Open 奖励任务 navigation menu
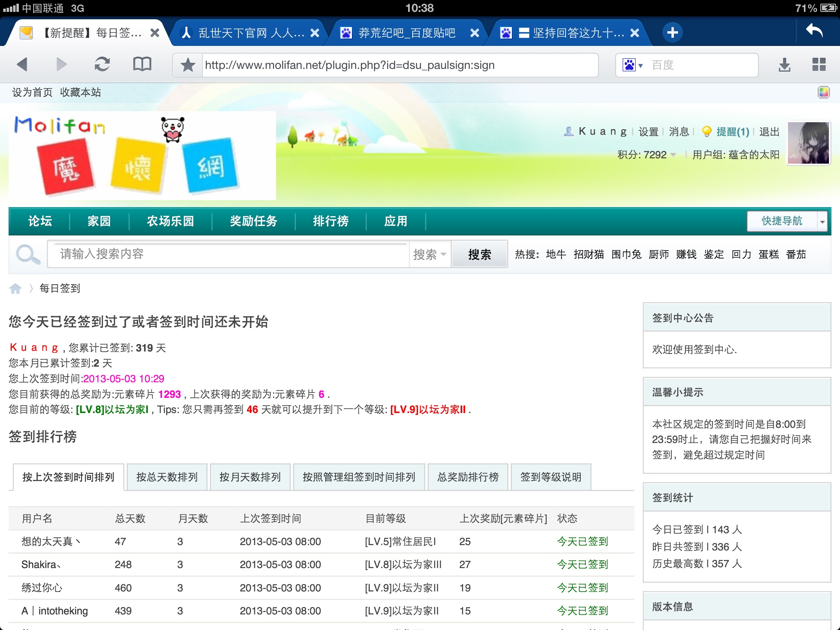 pos(253,221)
